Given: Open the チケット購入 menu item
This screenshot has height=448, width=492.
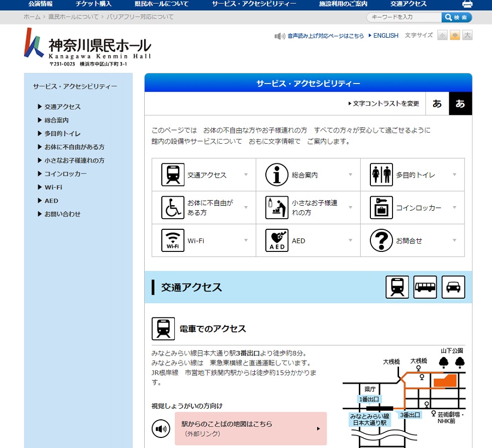Looking at the screenshot, I should coord(93,4).
